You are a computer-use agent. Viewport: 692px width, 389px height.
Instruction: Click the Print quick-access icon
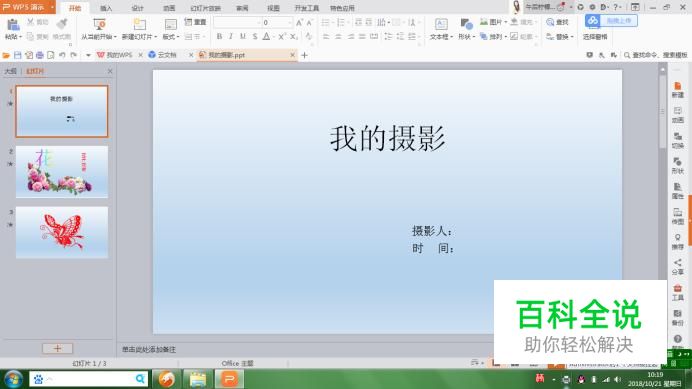tap(40, 55)
